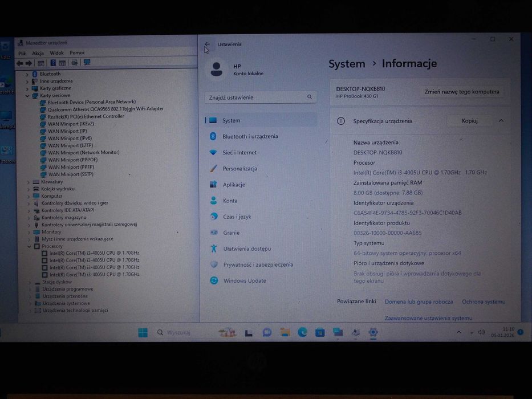
Task: Open Zaawansowane ustawienia systemu link
Action: [428, 318]
